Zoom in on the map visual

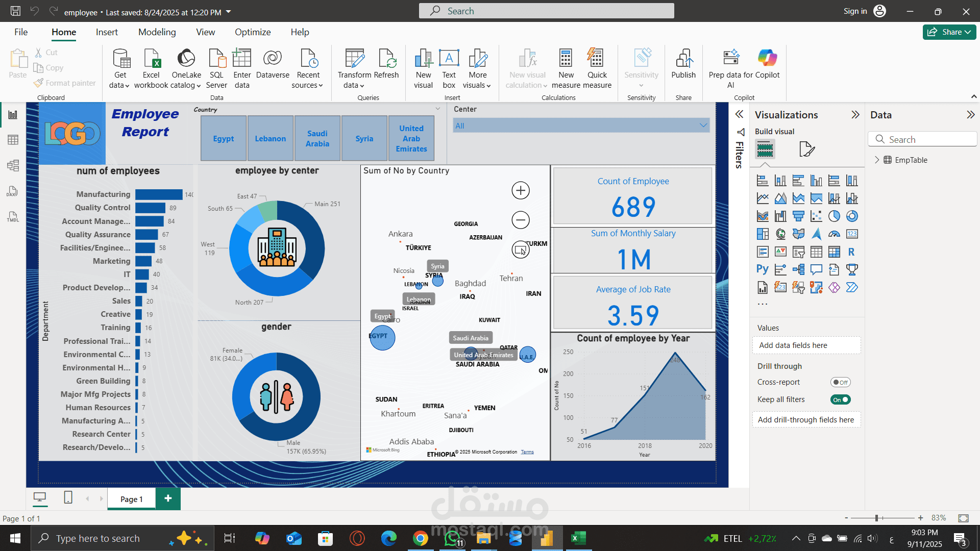coord(520,190)
